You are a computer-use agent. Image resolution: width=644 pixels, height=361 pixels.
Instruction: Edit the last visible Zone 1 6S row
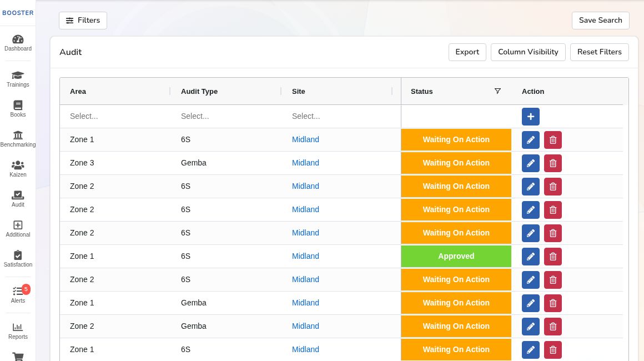(531, 350)
